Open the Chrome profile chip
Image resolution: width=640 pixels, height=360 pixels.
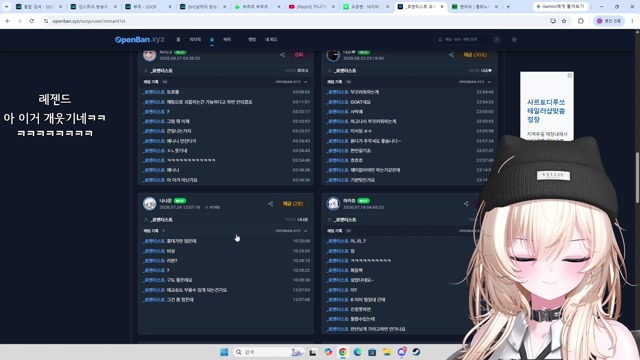pyautogui.click(x=609, y=21)
